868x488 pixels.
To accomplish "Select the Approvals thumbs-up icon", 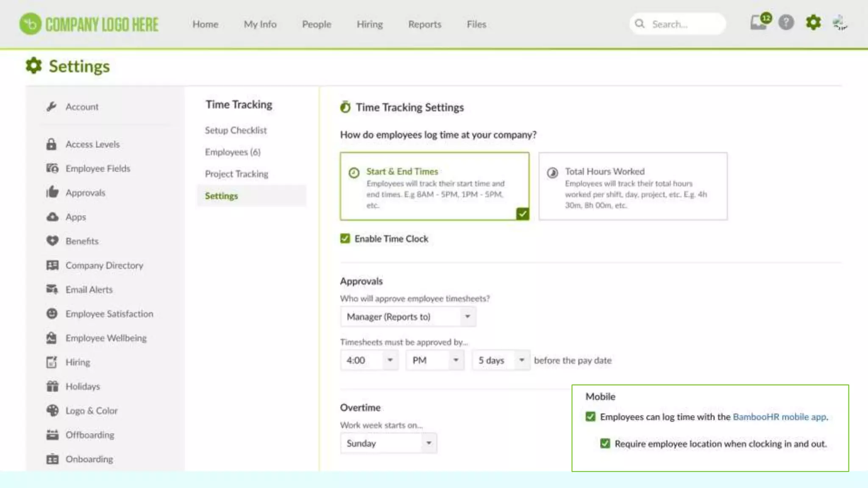I will 52,192.
